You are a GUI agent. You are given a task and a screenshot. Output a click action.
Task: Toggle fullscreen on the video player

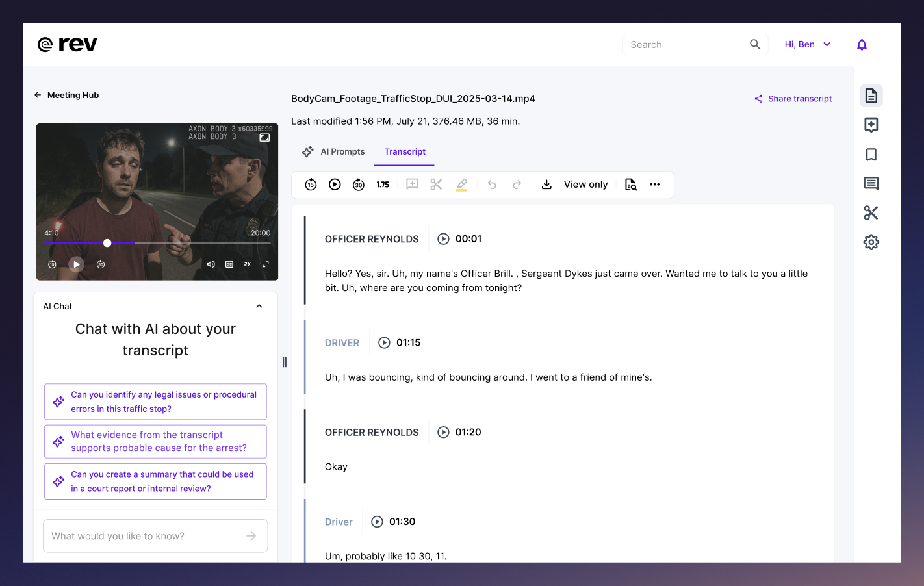[x=265, y=264]
